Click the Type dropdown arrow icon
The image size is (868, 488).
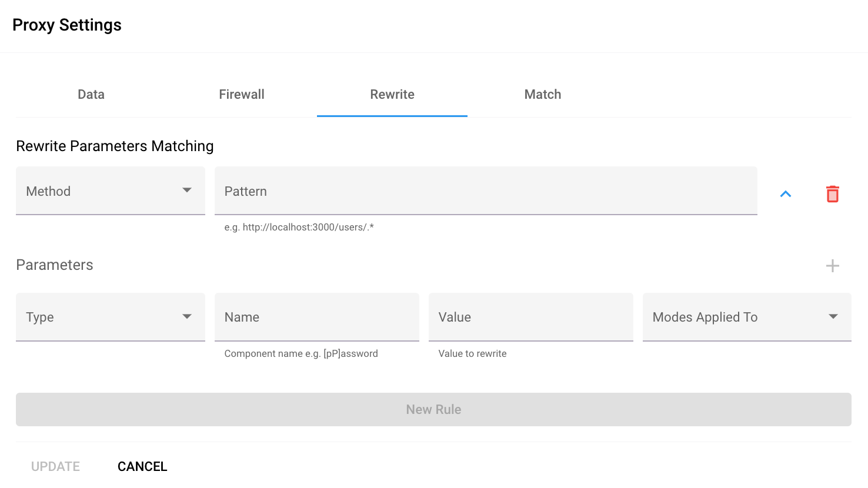[187, 316]
